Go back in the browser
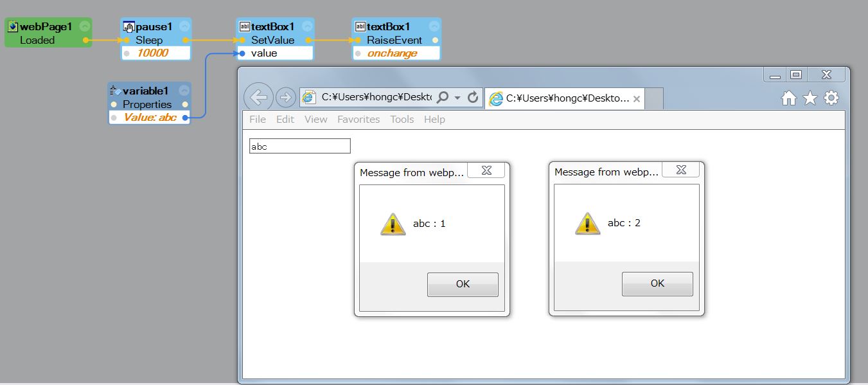The width and height of the screenshot is (868, 385). click(258, 98)
